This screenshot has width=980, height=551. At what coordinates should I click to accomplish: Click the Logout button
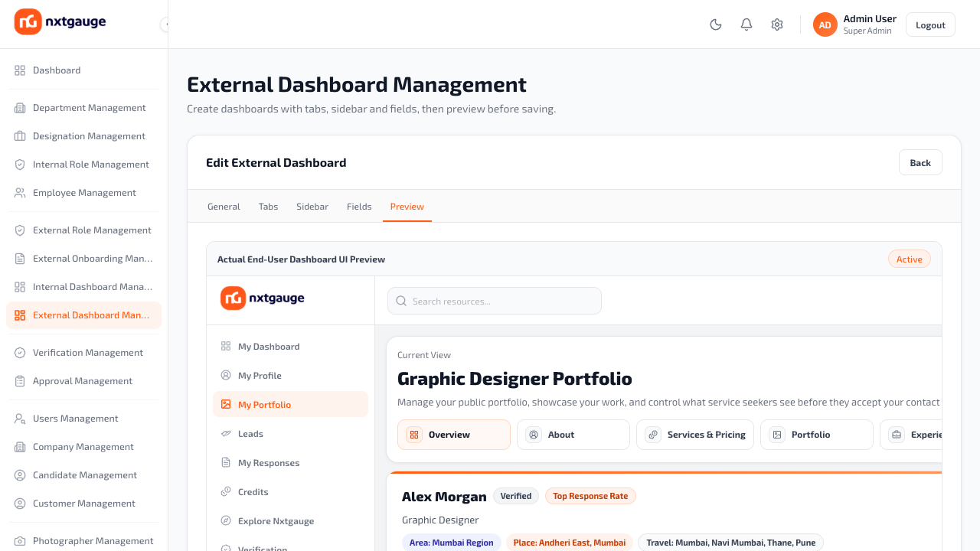pyautogui.click(x=930, y=24)
